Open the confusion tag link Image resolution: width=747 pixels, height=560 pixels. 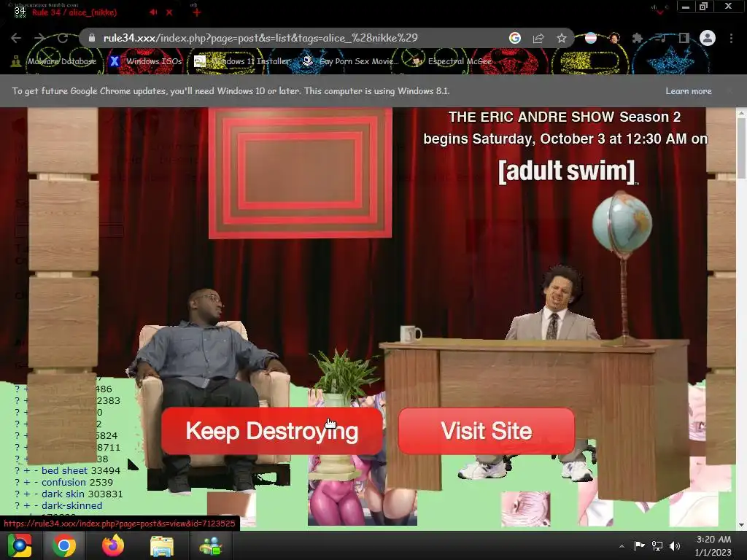click(x=63, y=483)
